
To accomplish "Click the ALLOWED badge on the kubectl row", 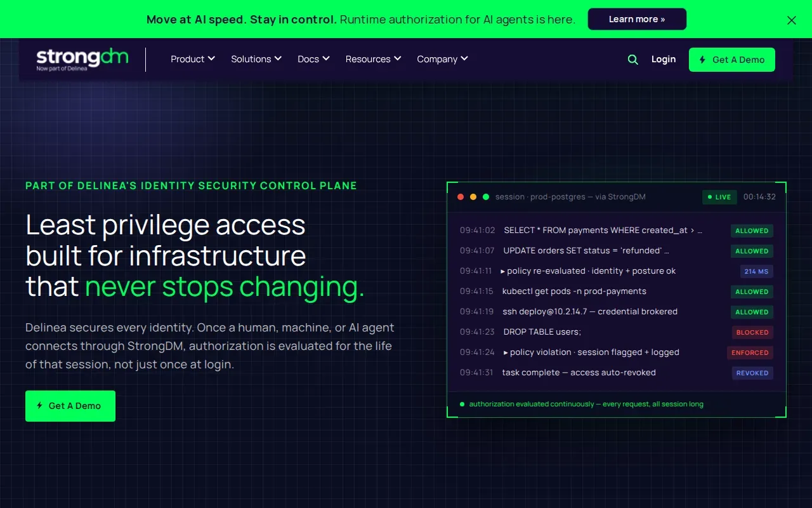I will [x=752, y=291].
